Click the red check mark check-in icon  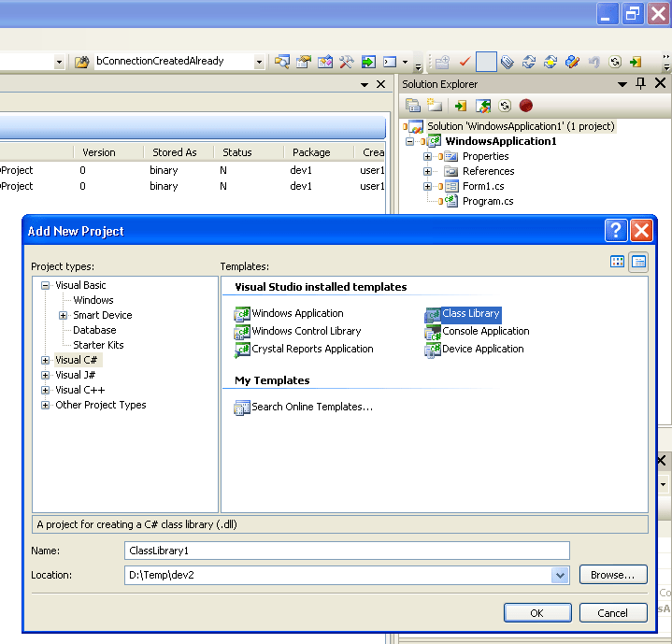coord(465,62)
